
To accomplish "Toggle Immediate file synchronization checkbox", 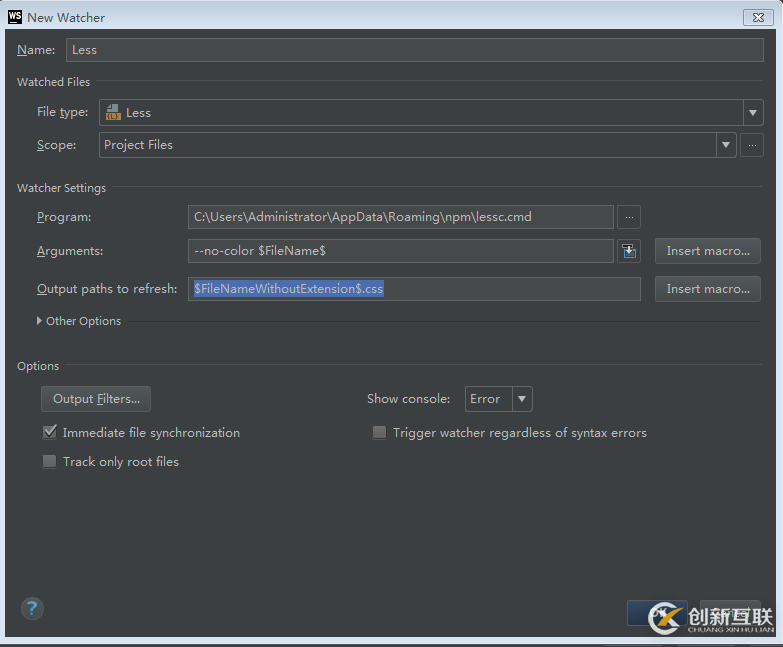I will coord(50,432).
